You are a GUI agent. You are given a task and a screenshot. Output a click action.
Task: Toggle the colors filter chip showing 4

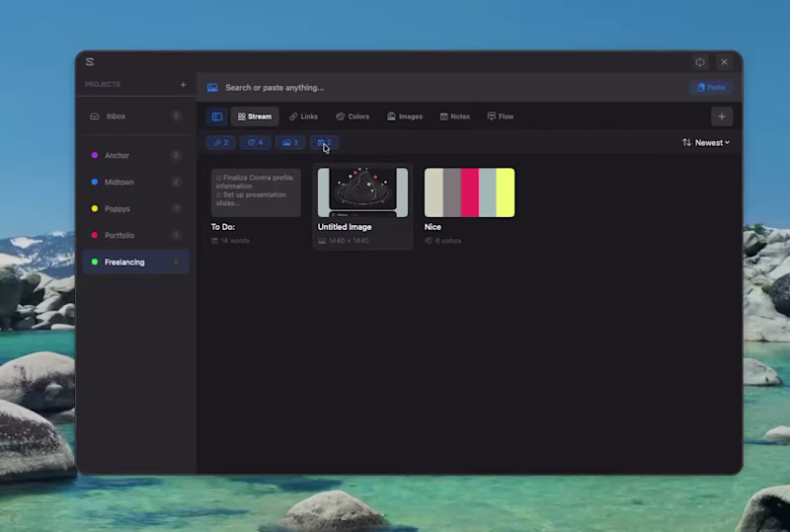tap(256, 142)
